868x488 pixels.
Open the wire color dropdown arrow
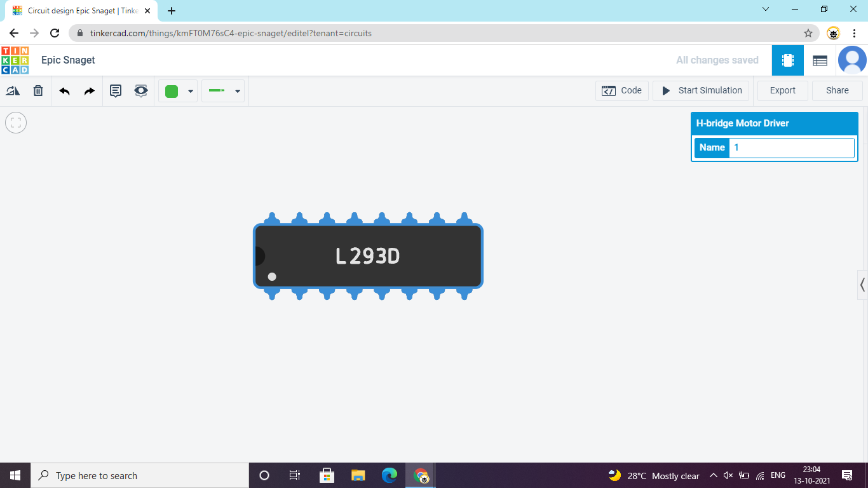(191, 91)
